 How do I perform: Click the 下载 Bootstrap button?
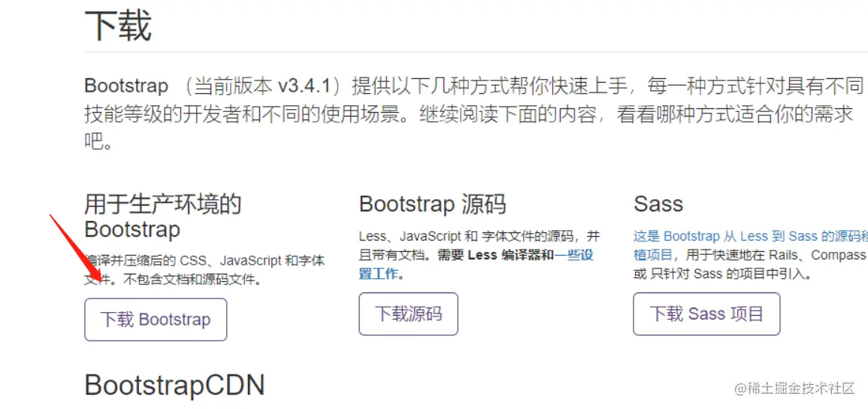pyautogui.click(x=156, y=320)
